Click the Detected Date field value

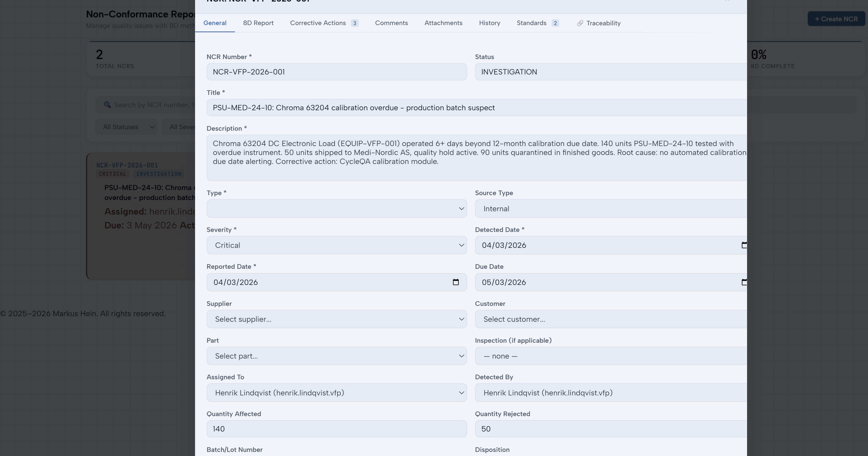tap(504, 245)
